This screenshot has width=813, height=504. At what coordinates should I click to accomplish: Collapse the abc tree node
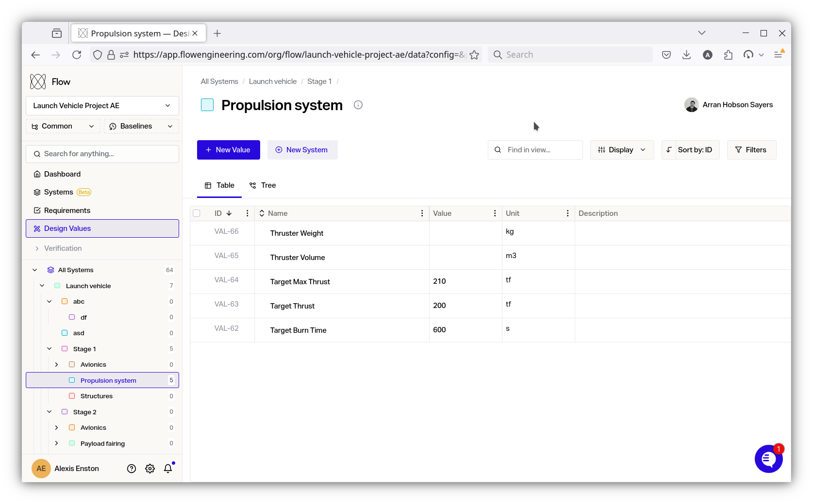[50, 302]
